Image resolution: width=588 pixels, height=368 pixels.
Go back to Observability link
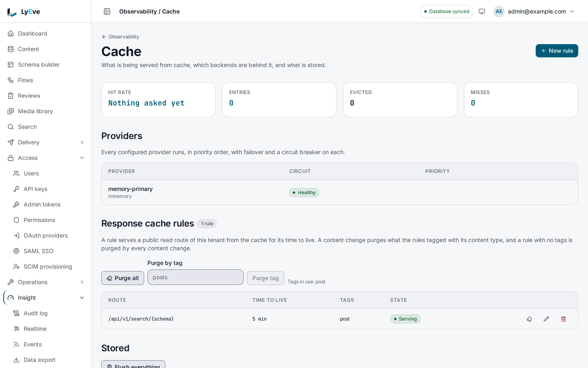coord(120,37)
